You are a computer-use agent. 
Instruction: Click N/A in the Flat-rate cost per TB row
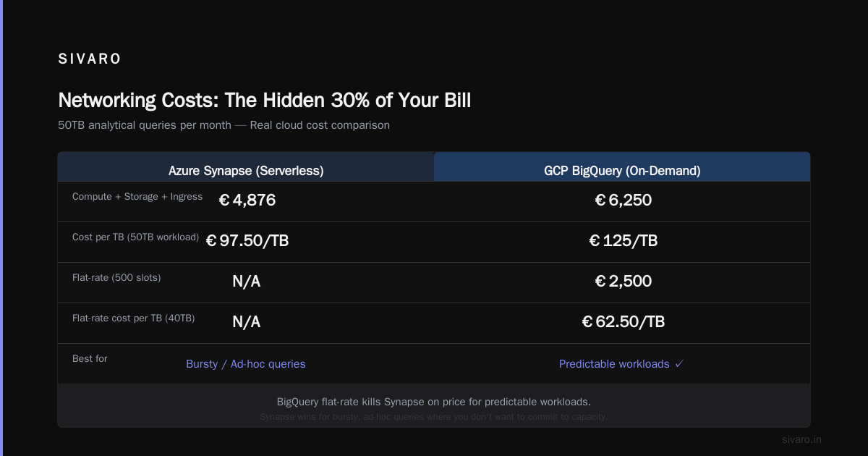click(x=247, y=321)
